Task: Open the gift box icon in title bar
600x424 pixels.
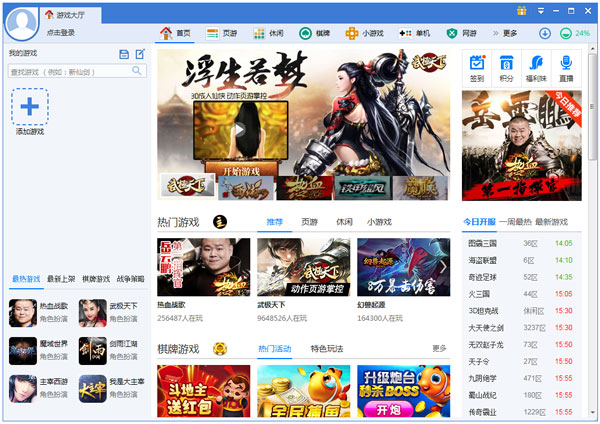Action: (522, 11)
